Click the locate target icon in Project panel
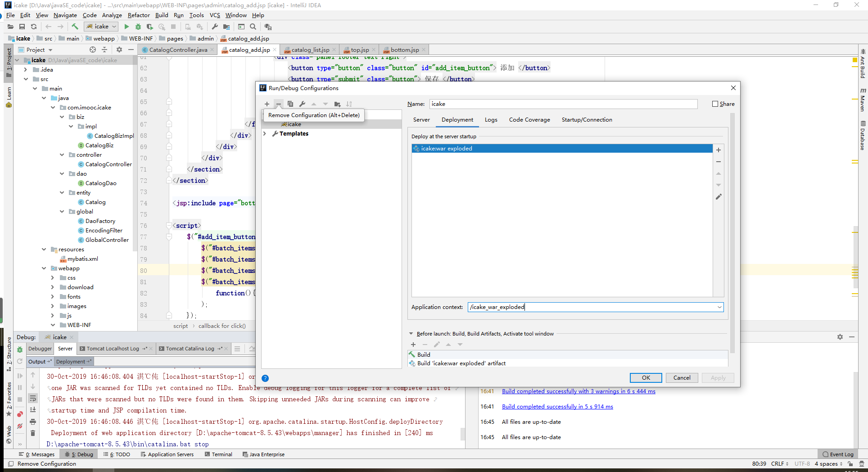This screenshot has height=472, width=868. pyautogui.click(x=93, y=50)
